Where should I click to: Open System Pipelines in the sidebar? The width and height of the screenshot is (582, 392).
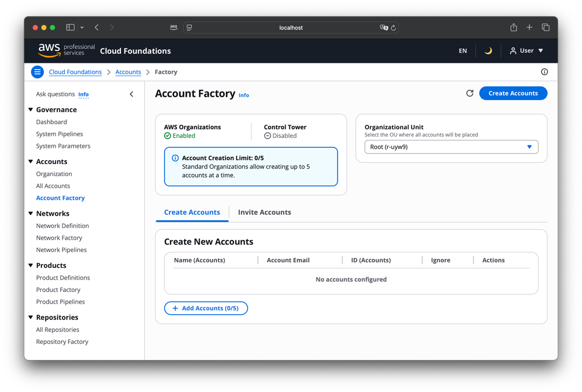[60, 134]
